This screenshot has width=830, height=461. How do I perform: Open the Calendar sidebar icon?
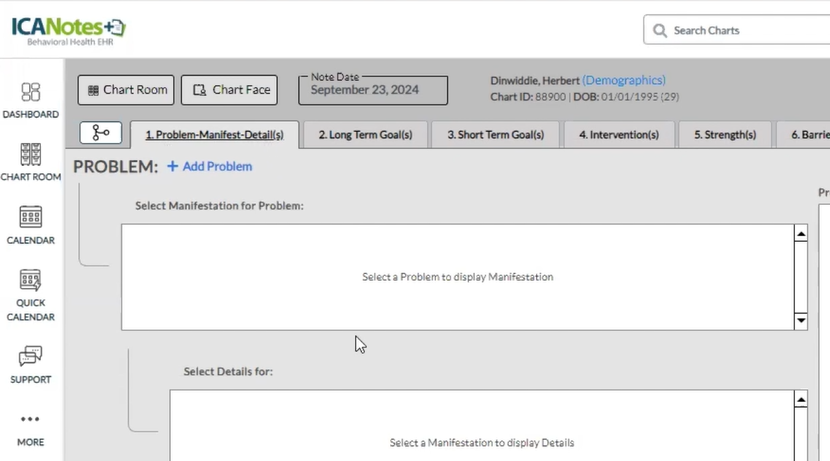tap(31, 218)
